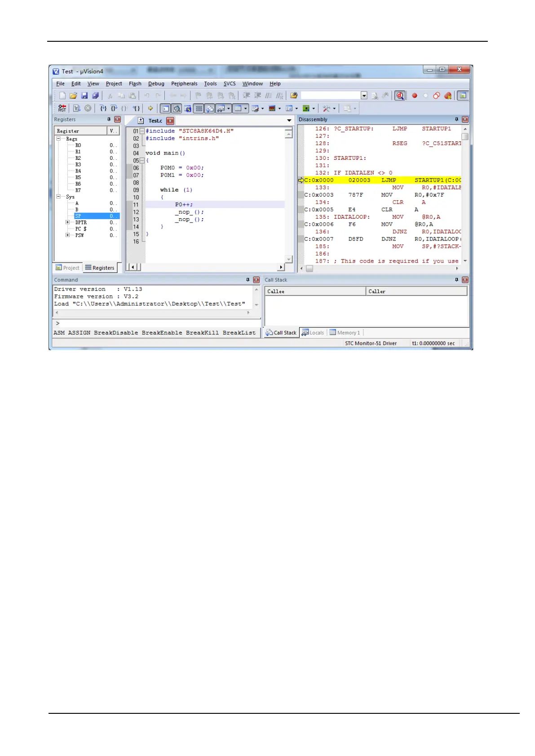Click the Run icon in debug toolbar
The image size is (535, 756).
tap(77, 108)
